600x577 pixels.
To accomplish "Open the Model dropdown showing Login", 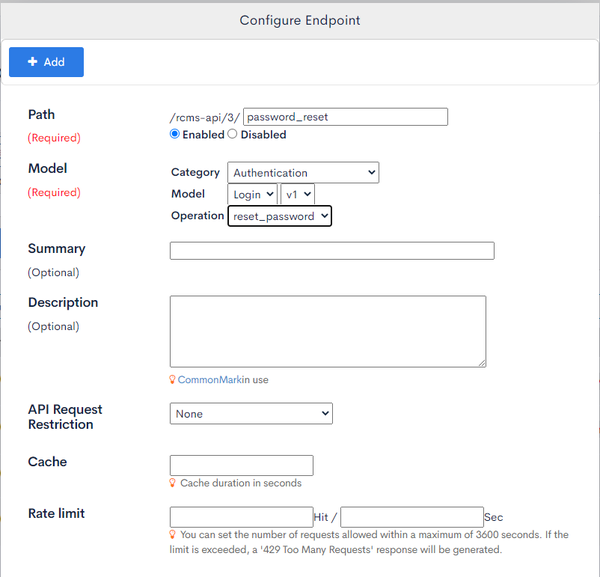I will point(252,194).
